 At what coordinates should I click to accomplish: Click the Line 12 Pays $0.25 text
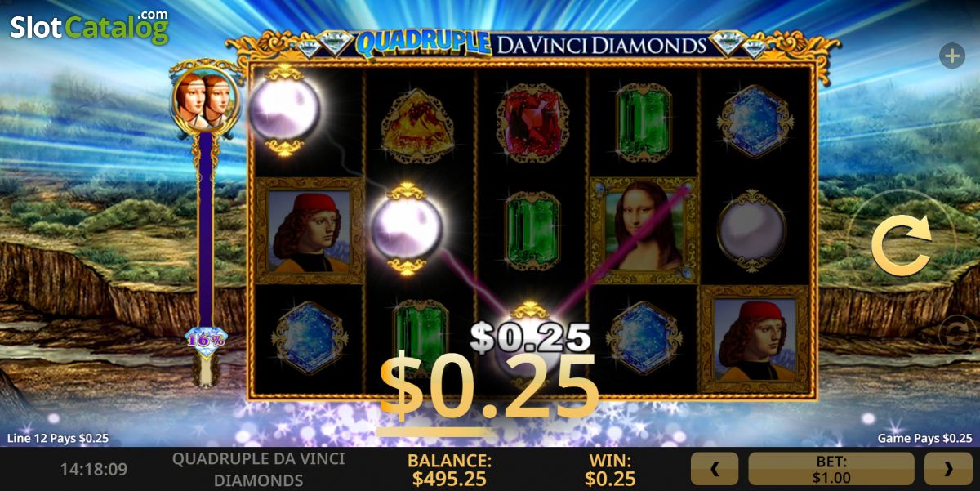click(x=58, y=439)
